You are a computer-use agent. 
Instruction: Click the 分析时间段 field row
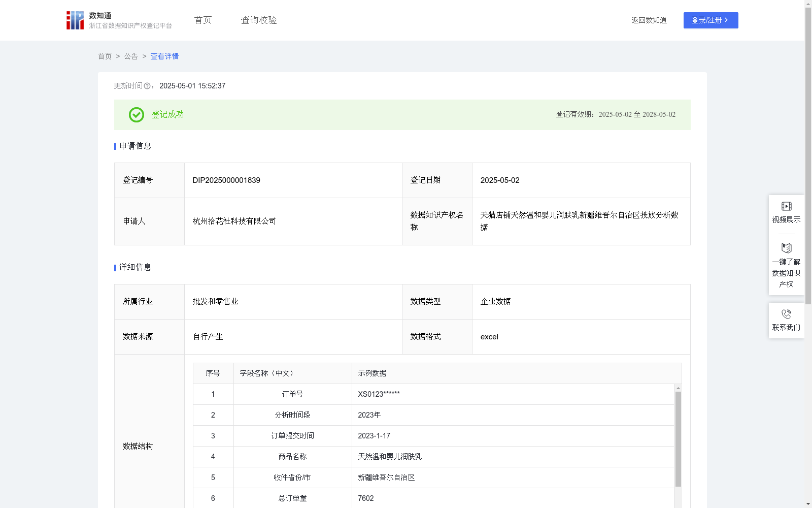click(x=433, y=415)
